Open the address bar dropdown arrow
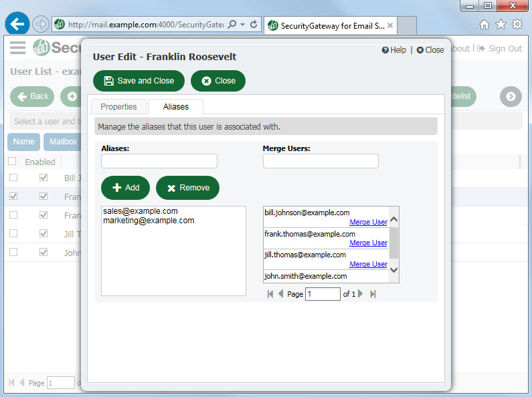The width and height of the screenshot is (532, 397). [x=243, y=24]
